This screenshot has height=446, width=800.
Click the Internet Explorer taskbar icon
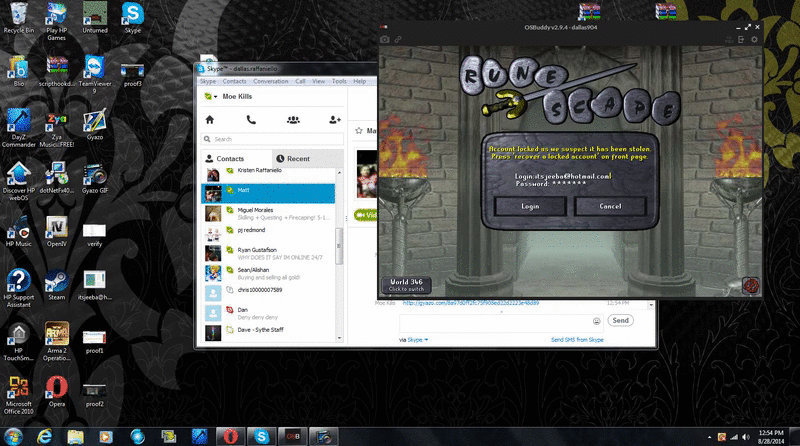[45, 437]
